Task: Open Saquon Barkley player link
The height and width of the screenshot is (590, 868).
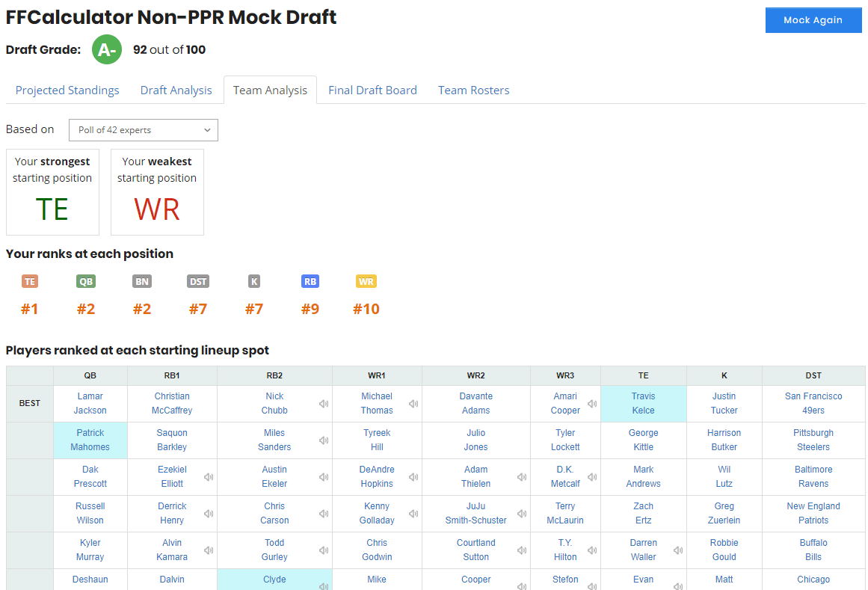Action: (172, 440)
